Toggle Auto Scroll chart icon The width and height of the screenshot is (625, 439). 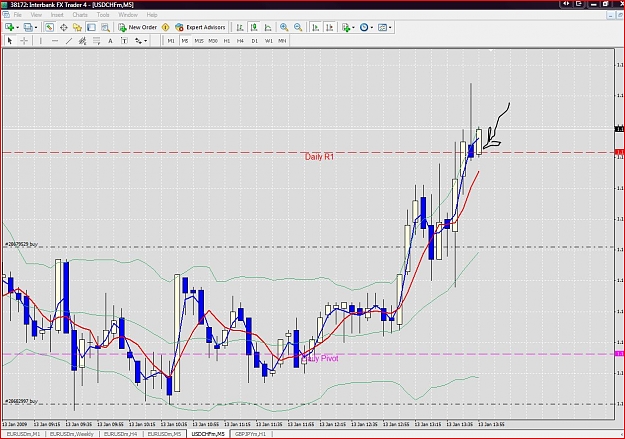pos(315,27)
